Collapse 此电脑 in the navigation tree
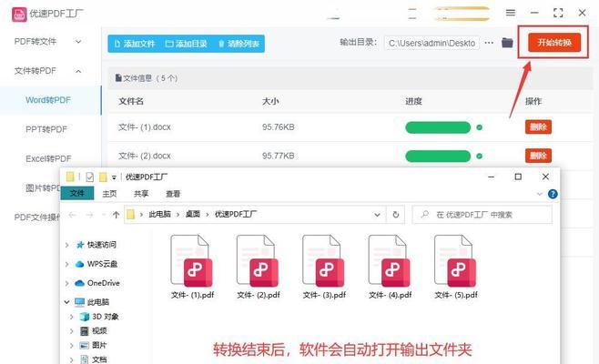599x364 pixels. pos(66,302)
